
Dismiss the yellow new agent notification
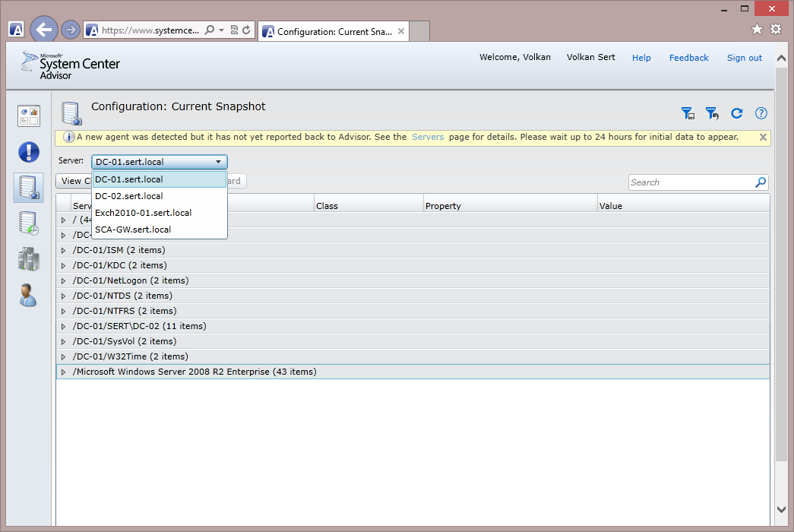click(763, 138)
